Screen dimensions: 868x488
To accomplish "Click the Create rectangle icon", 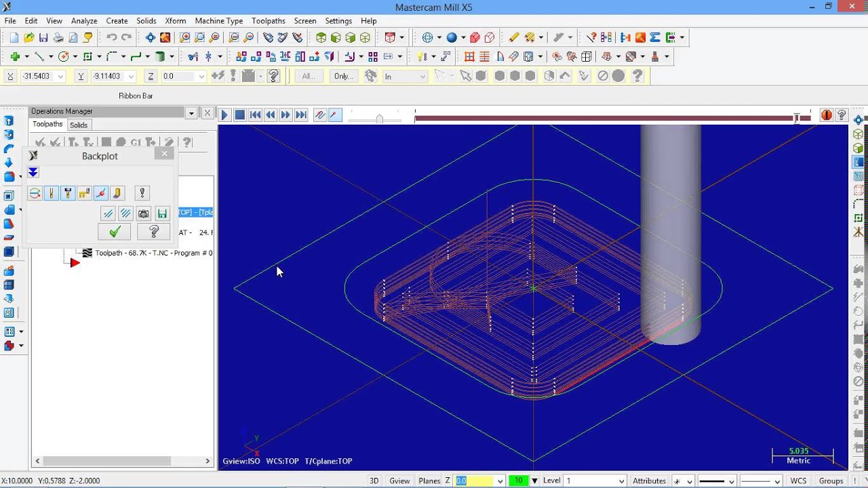I will (87, 57).
